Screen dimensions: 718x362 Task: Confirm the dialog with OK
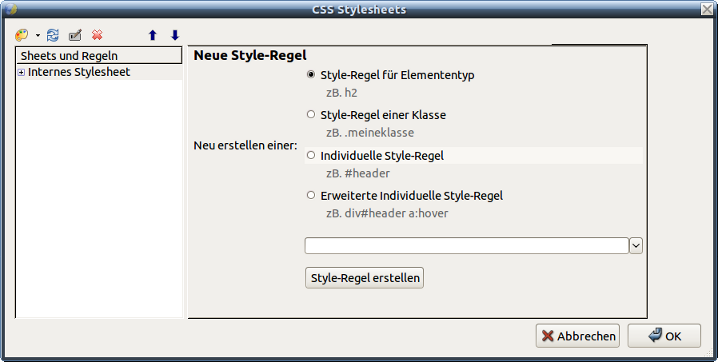[664, 336]
